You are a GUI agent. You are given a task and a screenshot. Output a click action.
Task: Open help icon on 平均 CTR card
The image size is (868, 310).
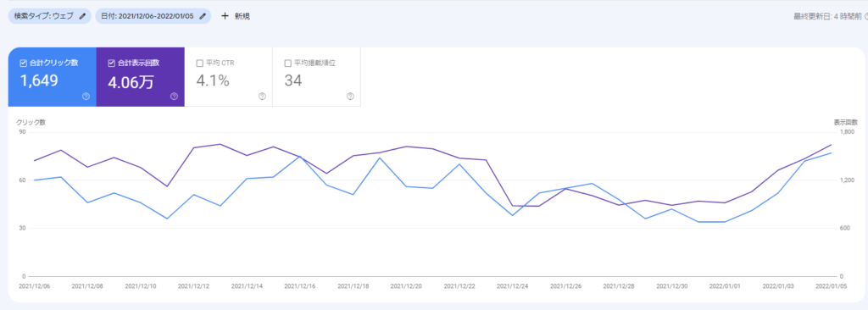(x=262, y=97)
